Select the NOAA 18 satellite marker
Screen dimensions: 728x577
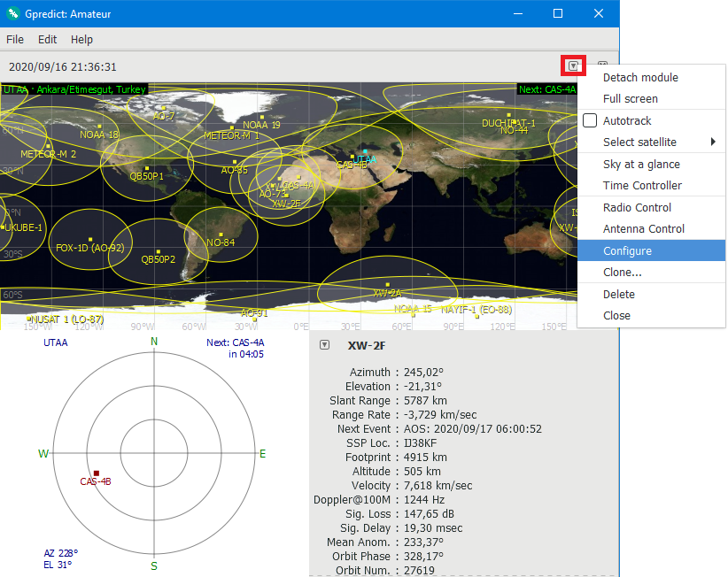99,127
